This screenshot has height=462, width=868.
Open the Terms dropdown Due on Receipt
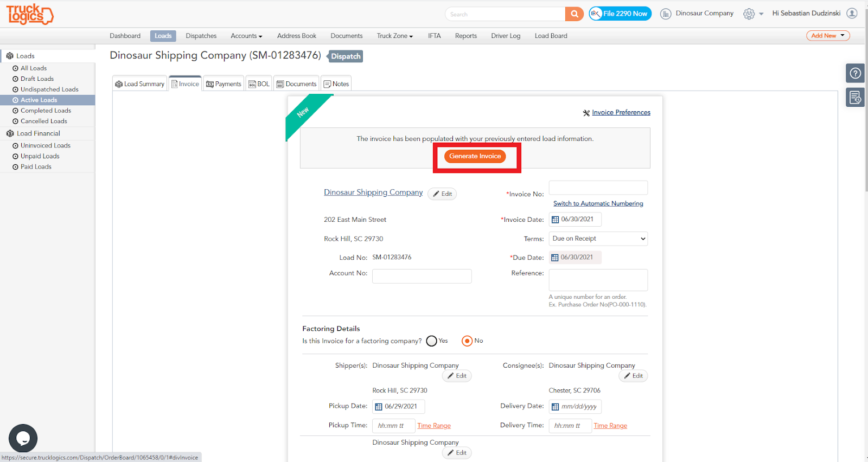coord(598,239)
